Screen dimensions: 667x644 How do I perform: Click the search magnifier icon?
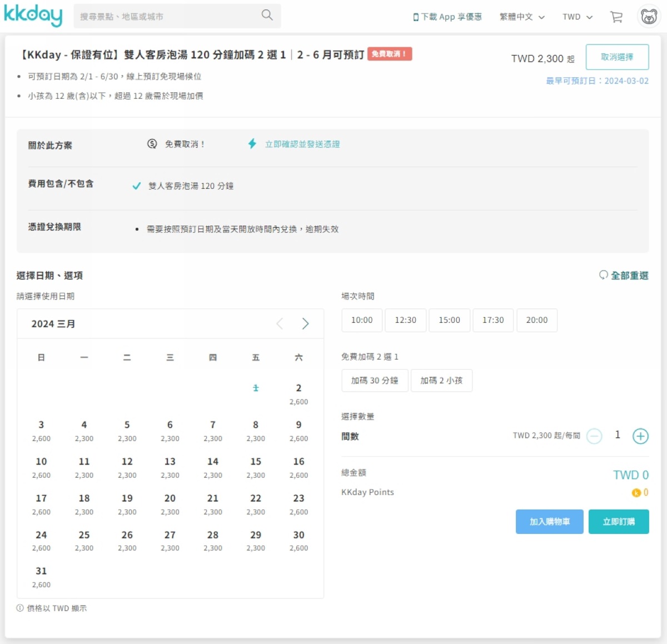(x=267, y=15)
